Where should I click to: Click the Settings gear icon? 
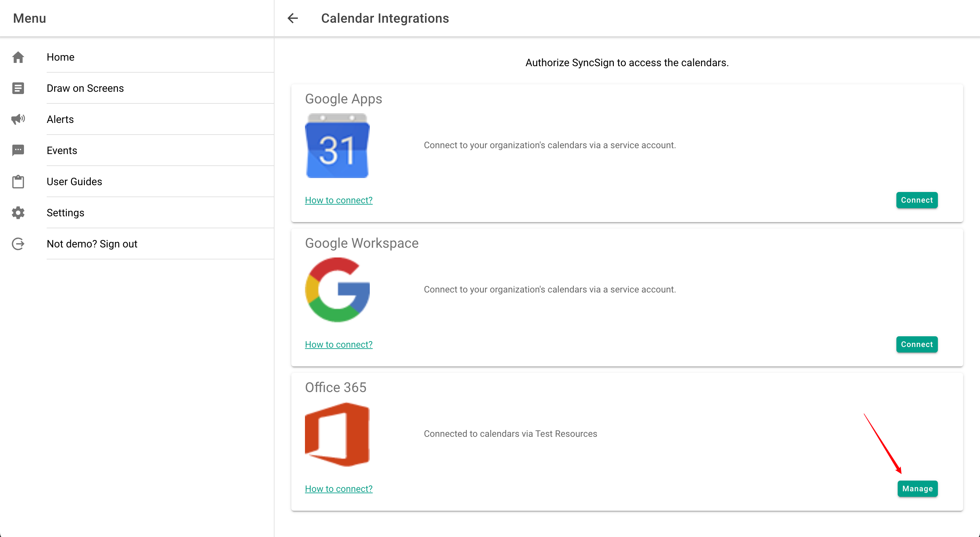[x=18, y=213]
